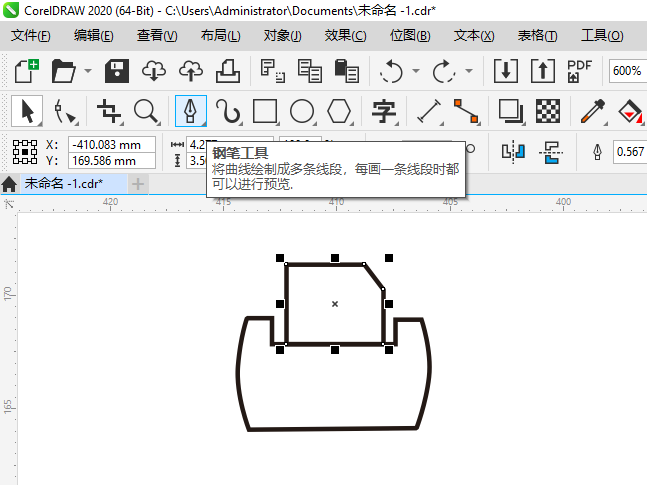Mirror the object horizontally
647x485 pixels.
(x=513, y=152)
